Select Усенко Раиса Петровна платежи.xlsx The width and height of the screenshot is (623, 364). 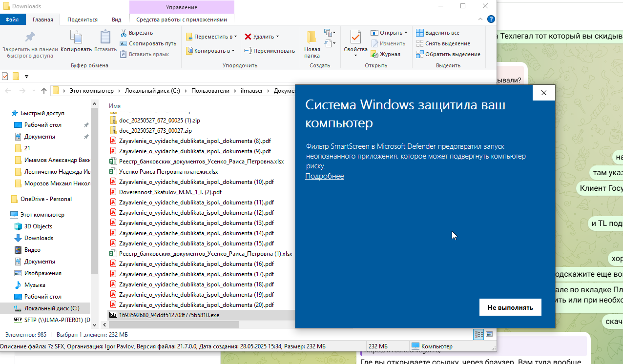(168, 172)
